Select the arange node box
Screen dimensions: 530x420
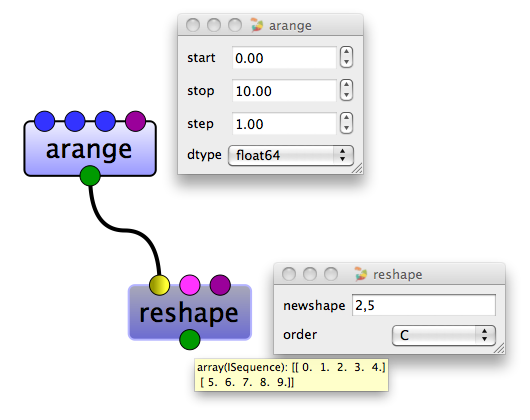tap(90, 149)
